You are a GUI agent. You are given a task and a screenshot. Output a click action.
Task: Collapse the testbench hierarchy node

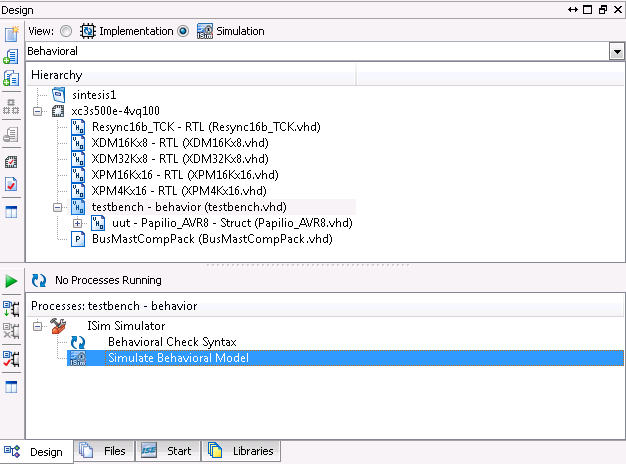(x=57, y=207)
